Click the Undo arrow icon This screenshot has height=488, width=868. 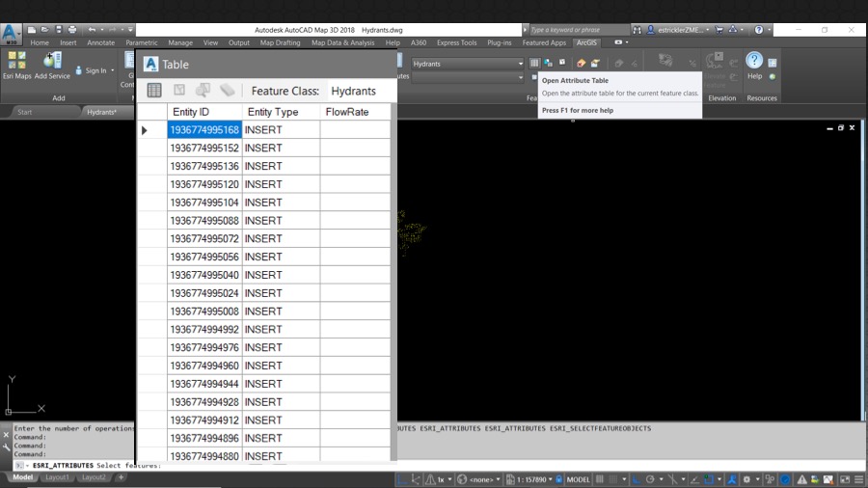[x=92, y=30]
